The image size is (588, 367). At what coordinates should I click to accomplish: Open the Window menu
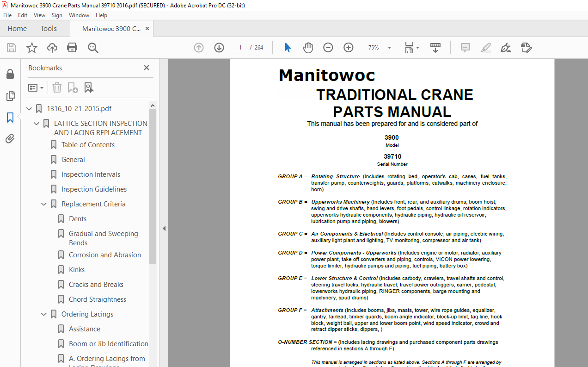click(x=79, y=15)
